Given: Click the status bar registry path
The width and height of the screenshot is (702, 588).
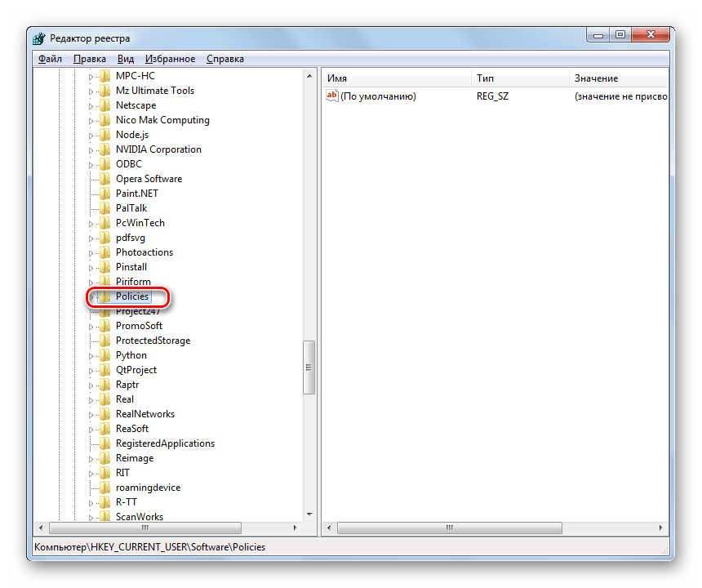Looking at the screenshot, I should (x=150, y=547).
